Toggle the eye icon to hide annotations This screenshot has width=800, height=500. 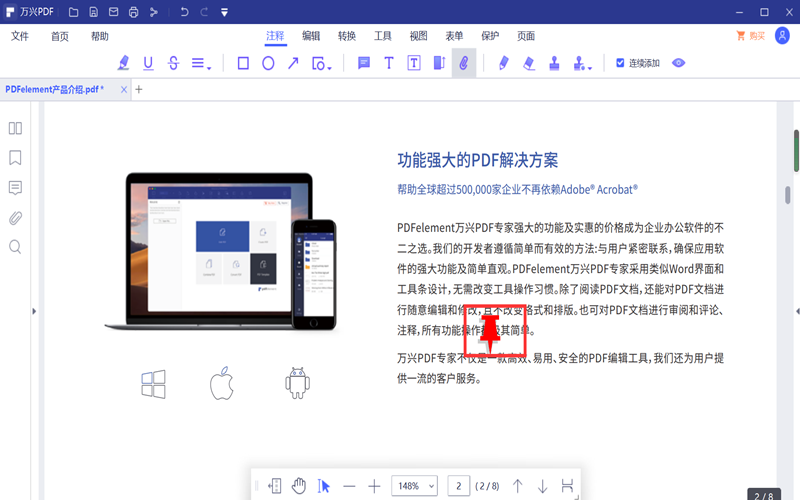point(679,63)
